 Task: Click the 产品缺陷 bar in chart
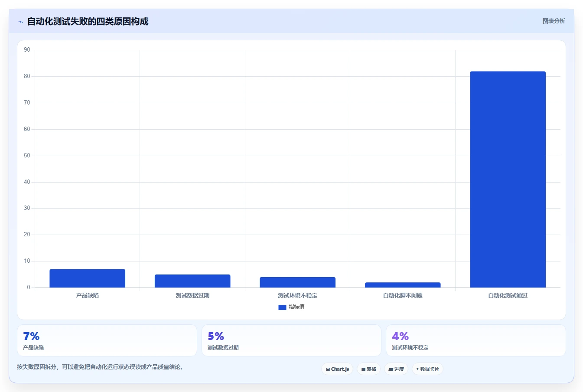click(88, 278)
